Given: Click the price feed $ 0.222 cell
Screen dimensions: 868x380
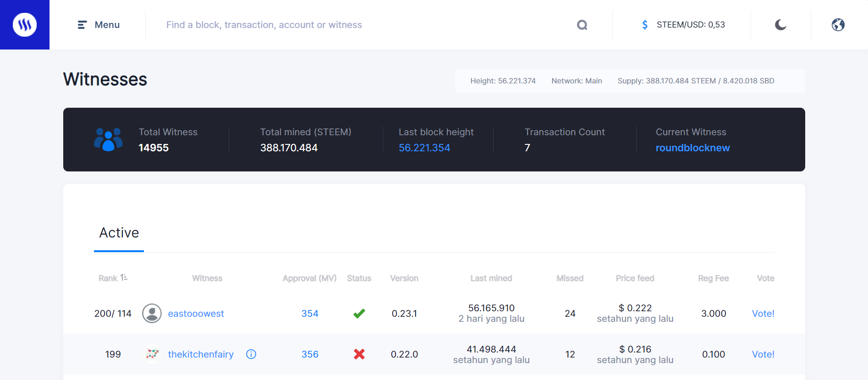Looking at the screenshot, I should [635, 308].
